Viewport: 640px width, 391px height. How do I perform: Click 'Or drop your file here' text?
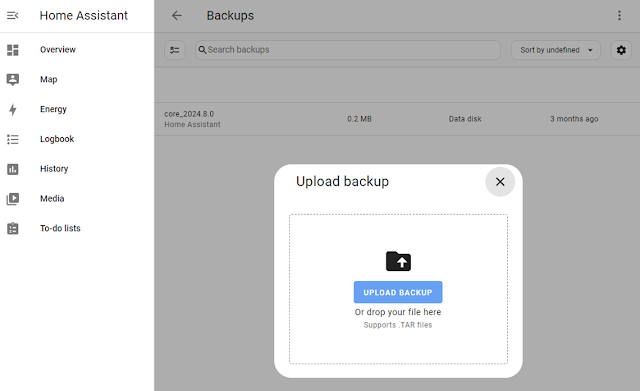[x=398, y=312]
